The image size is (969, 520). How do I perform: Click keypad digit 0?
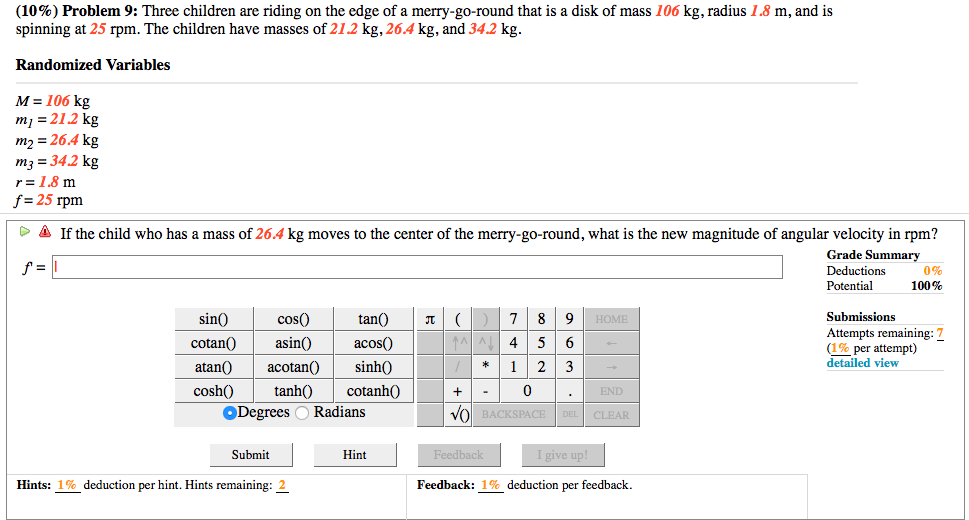(527, 391)
